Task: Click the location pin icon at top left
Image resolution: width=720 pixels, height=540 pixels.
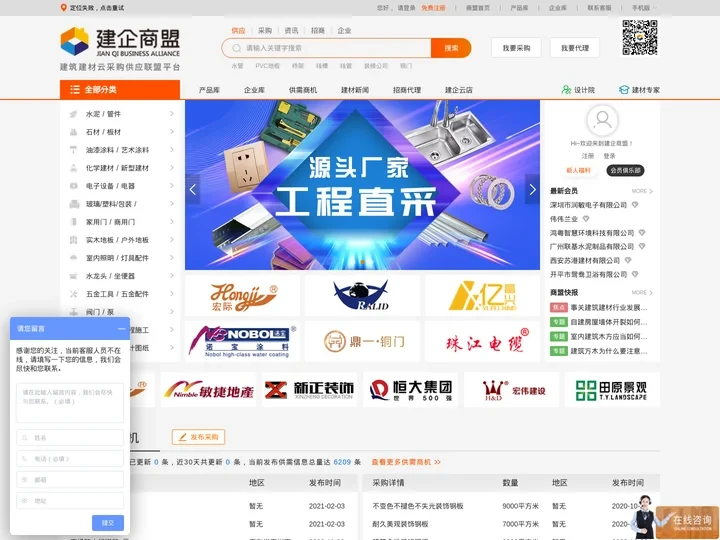Action: click(64, 8)
